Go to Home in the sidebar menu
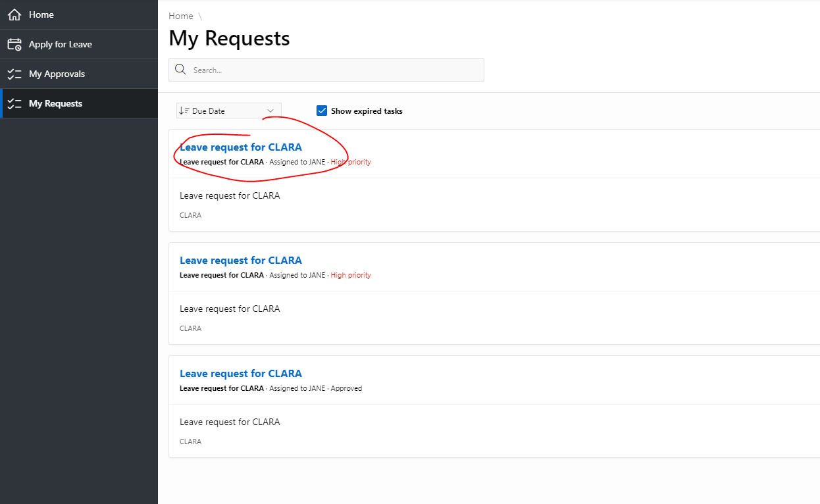820x504 pixels. pos(41,14)
